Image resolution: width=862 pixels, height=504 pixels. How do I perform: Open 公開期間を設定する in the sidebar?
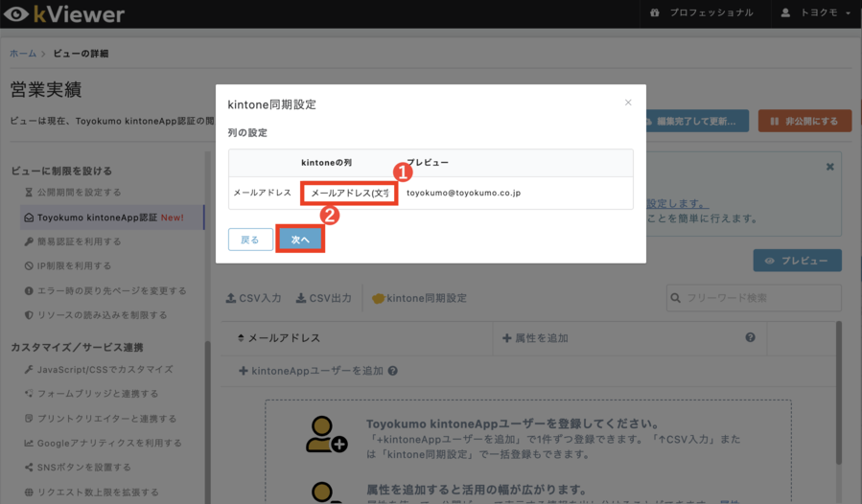73,193
